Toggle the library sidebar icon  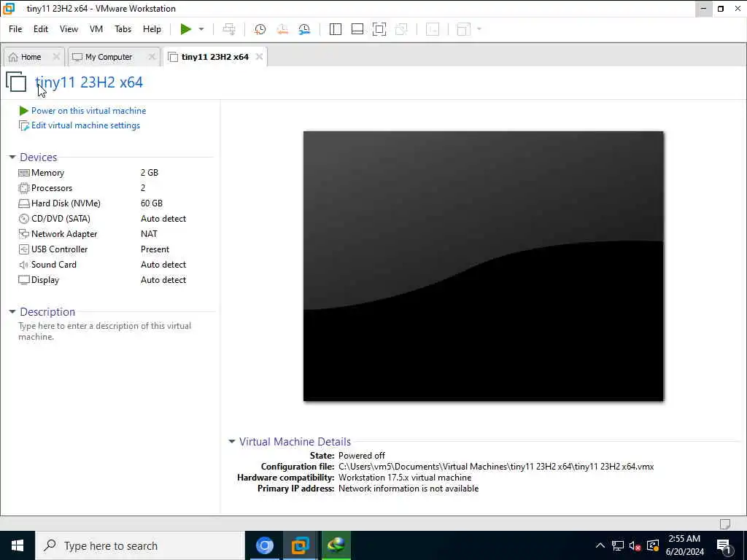click(336, 29)
